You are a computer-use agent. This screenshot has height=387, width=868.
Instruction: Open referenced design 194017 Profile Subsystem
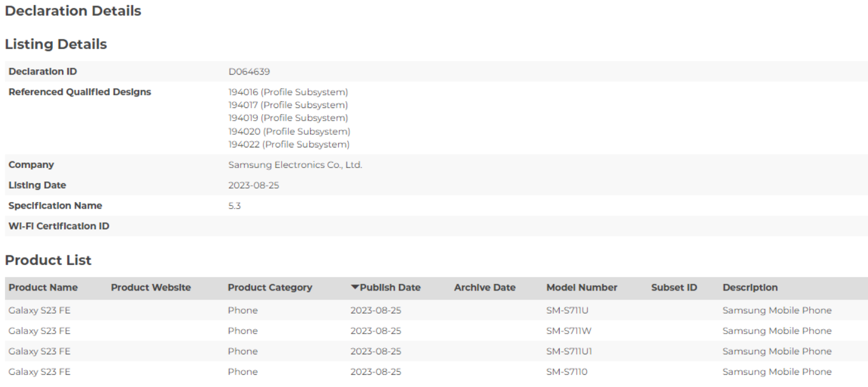click(x=288, y=105)
